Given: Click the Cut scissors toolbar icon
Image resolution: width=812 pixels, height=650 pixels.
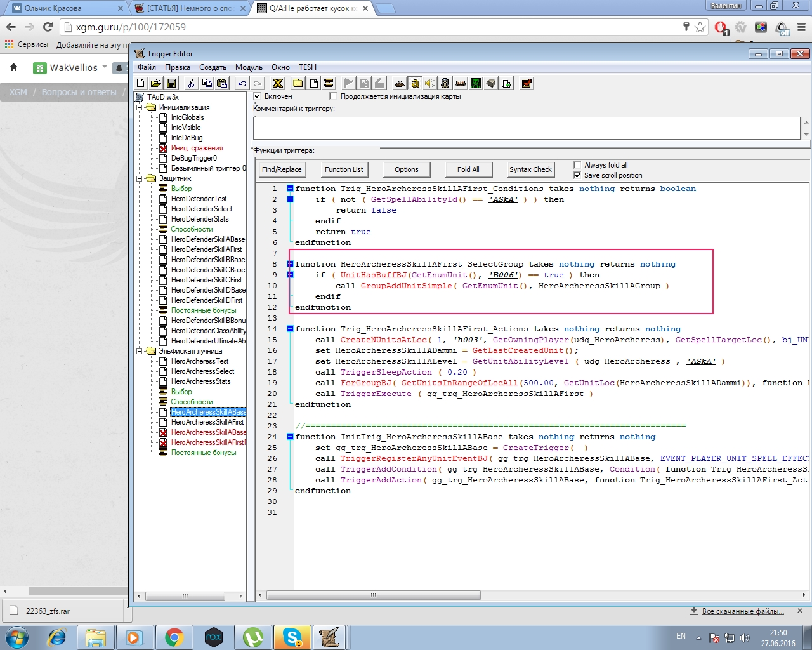Looking at the screenshot, I should (x=191, y=83).
